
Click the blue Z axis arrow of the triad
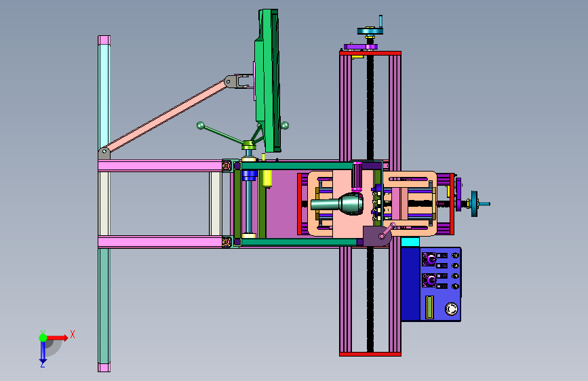[43, 352]
